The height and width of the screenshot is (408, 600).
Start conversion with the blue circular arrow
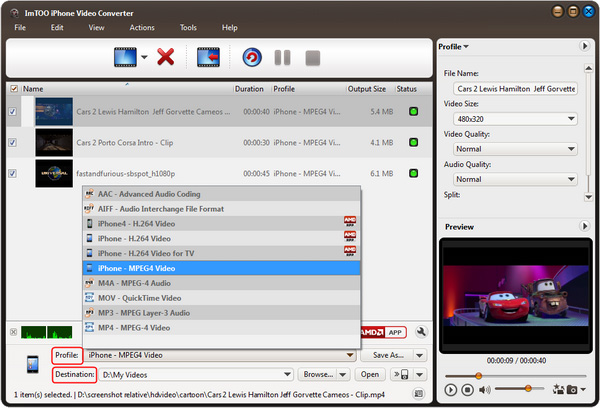(x=252, y=57)
